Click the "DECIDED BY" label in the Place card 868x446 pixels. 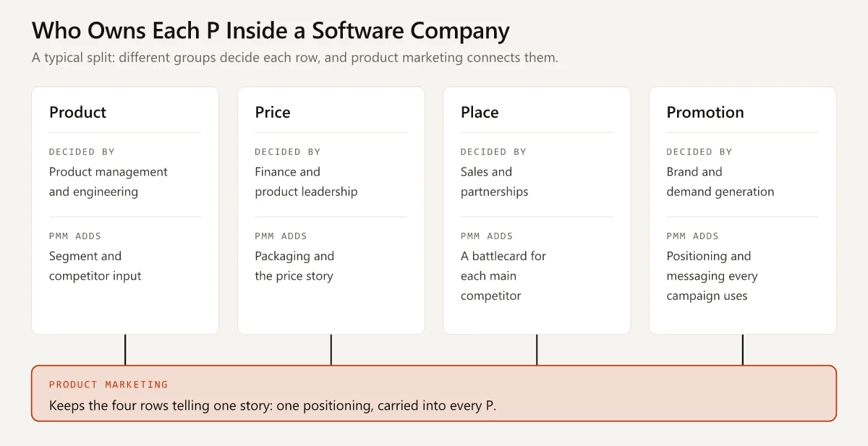click(493, 152)
